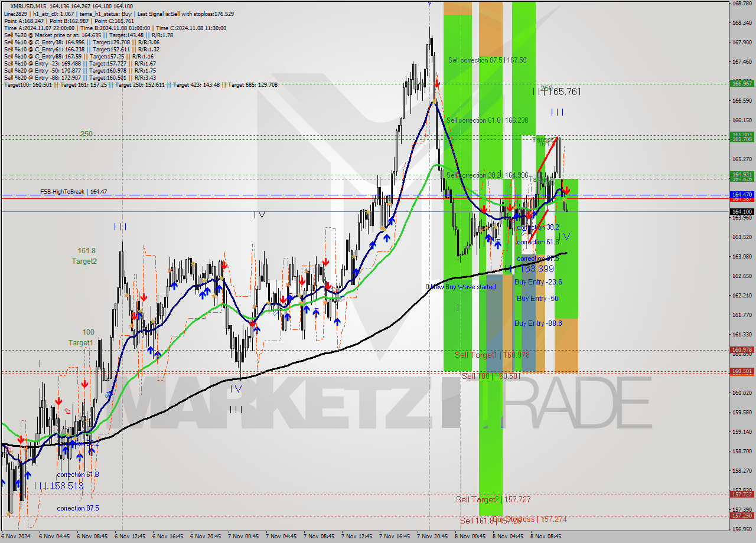
Task: Select the 'I I I 158.513' wave label
Action: point(58,486)
